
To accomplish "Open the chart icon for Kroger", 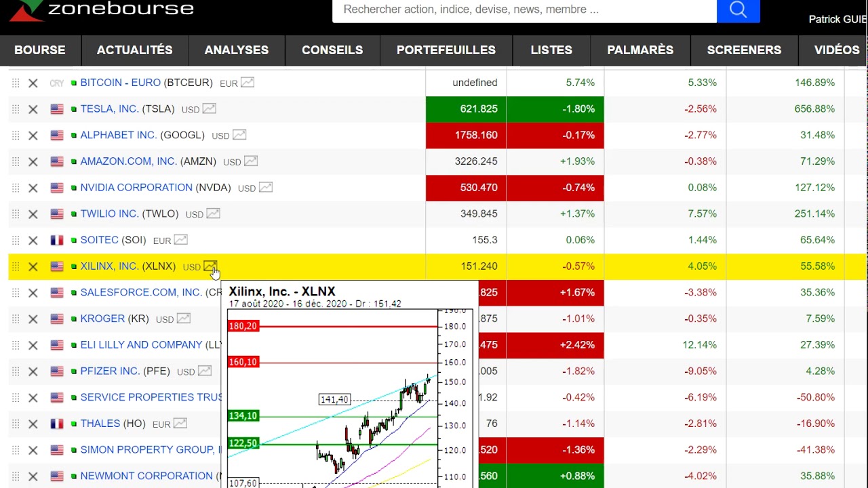I will click(183, 319).
